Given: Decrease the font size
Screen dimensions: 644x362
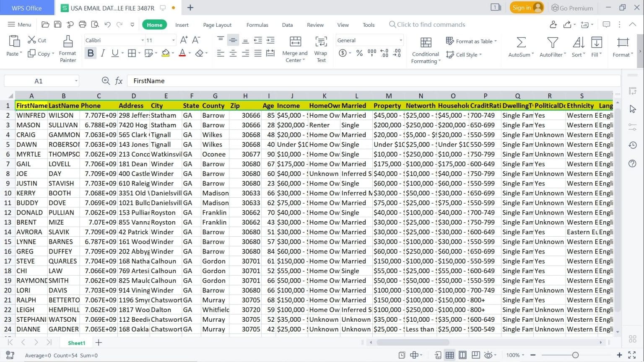Looking at the screenshot, I should point(196,40).
